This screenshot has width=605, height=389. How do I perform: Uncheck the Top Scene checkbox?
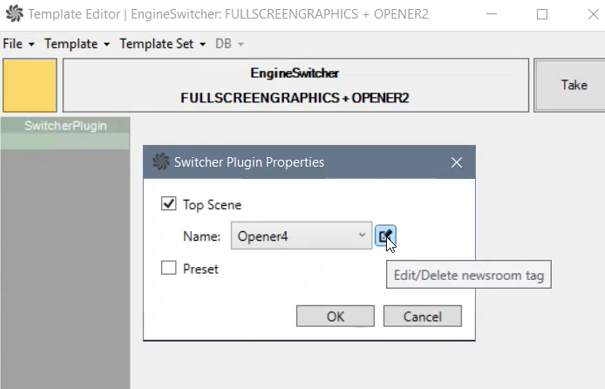pos(169,203)
